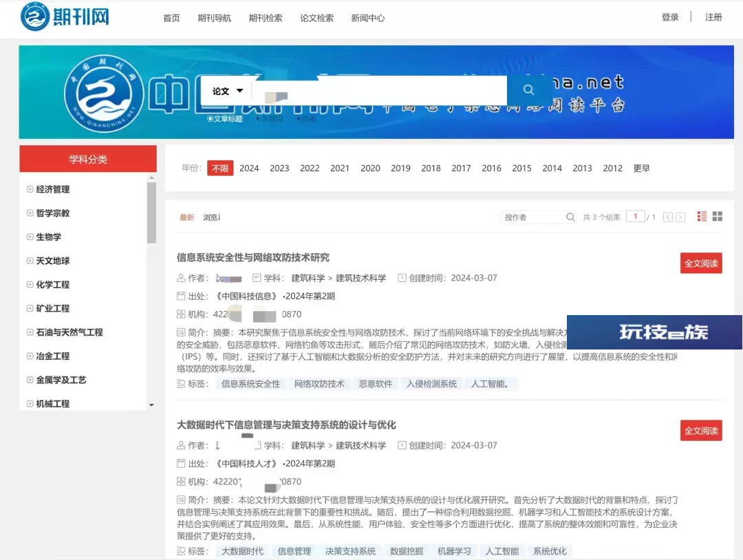
Task: Click the author search magnifier icon
Action: [570, 217]
